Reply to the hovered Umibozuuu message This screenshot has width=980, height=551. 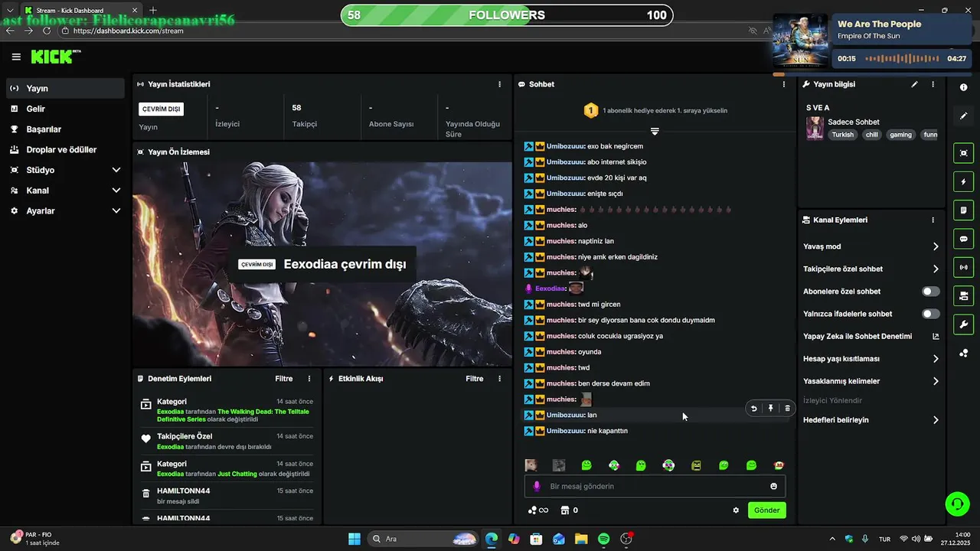coord(753,409)
